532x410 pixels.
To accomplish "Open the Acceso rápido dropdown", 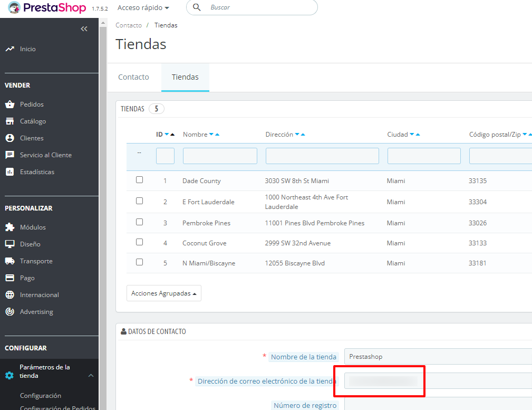I will (143, 7).
